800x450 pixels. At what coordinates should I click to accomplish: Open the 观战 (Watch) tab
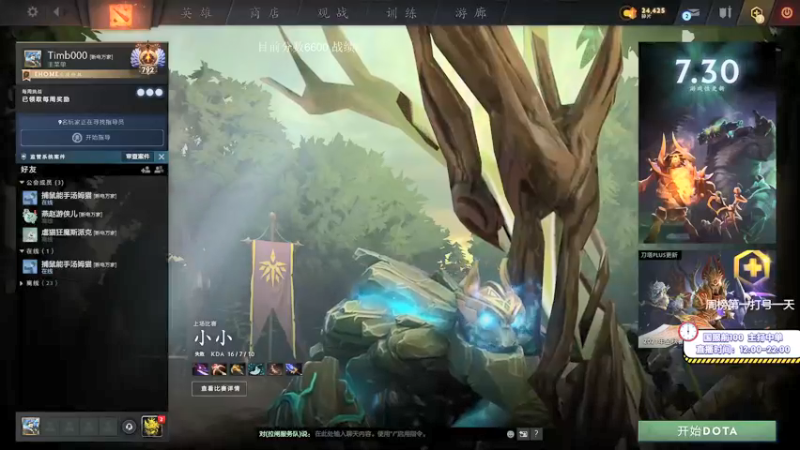[333, 13]
